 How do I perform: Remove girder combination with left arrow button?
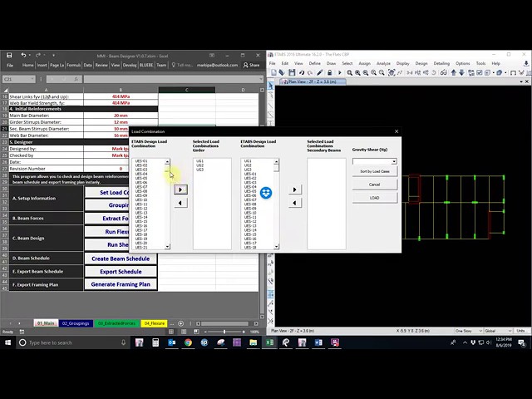point(180,203)
